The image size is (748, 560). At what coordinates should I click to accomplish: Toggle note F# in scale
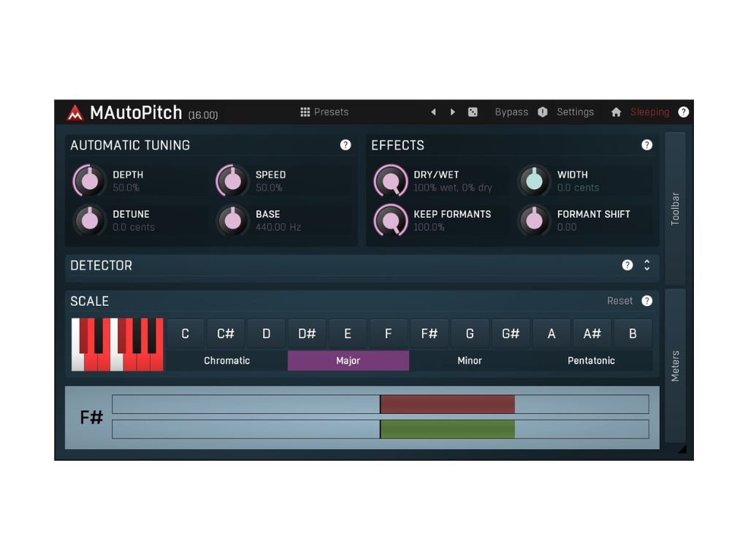pyautogui.click(x=430, y=334)
